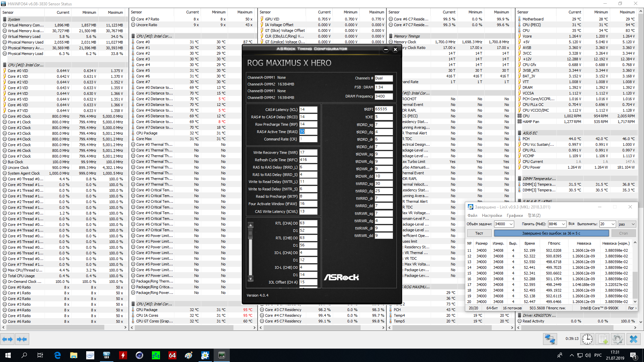
Task: Open the Память (МиБ) dropdown
Action: [x=563, y=224]
